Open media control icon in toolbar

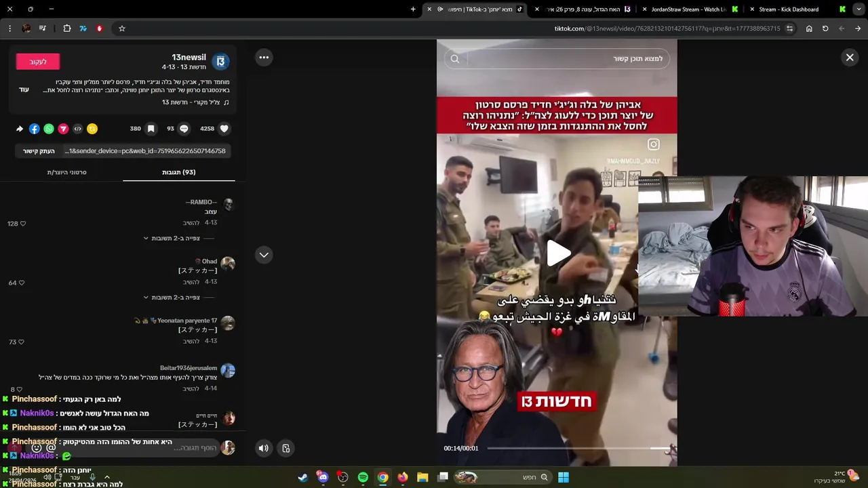click(43, 28)
